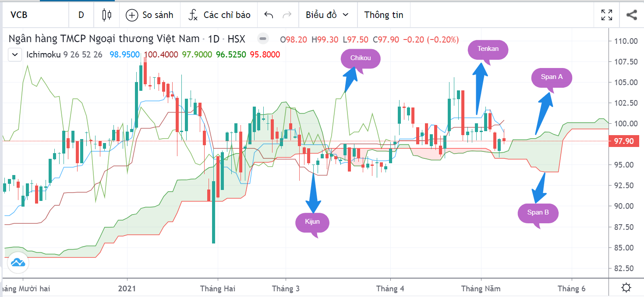Enter fullscreen mode with expand icon

[607, 15]
